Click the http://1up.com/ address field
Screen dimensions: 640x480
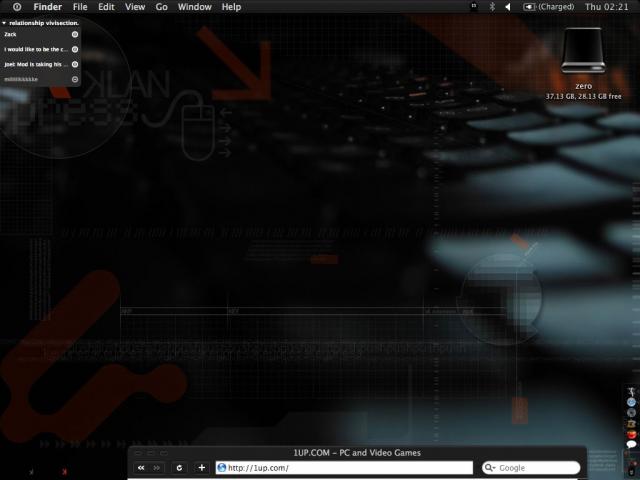[344, 468]
